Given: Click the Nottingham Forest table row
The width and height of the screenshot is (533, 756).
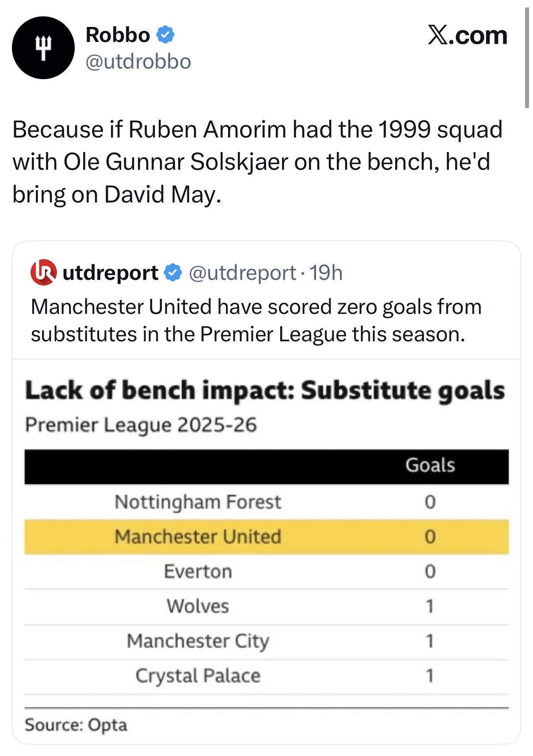Looking at the screenshot, I should 266,502.
